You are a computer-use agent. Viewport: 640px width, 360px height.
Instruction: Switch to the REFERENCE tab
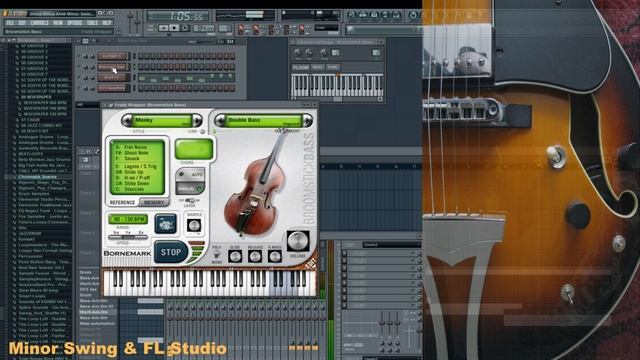(122, 202)
